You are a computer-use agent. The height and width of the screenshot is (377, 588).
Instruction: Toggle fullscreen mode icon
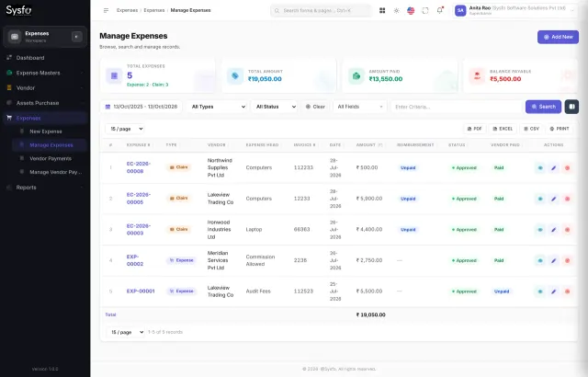click(x=424, y=10)
